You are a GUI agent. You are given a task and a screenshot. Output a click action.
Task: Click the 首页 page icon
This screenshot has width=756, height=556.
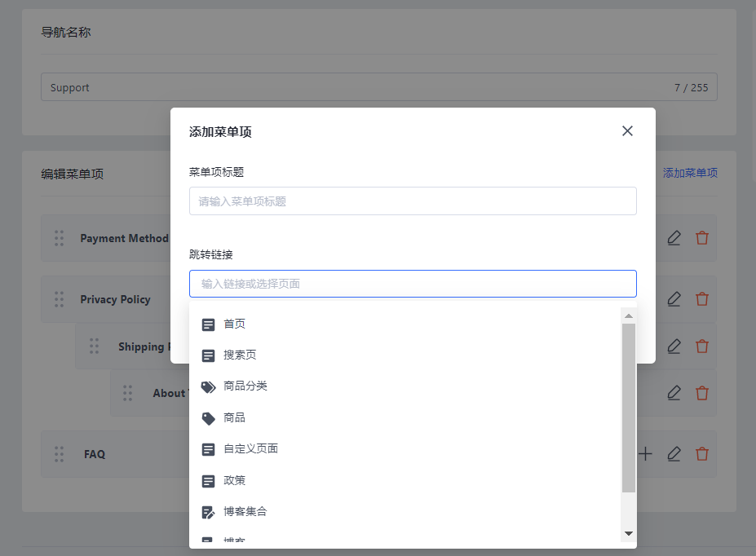point(208,324)
